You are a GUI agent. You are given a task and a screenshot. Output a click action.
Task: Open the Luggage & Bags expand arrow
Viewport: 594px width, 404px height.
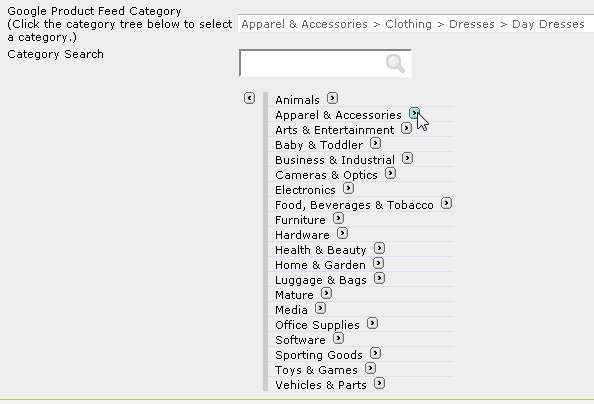(379, 278)
